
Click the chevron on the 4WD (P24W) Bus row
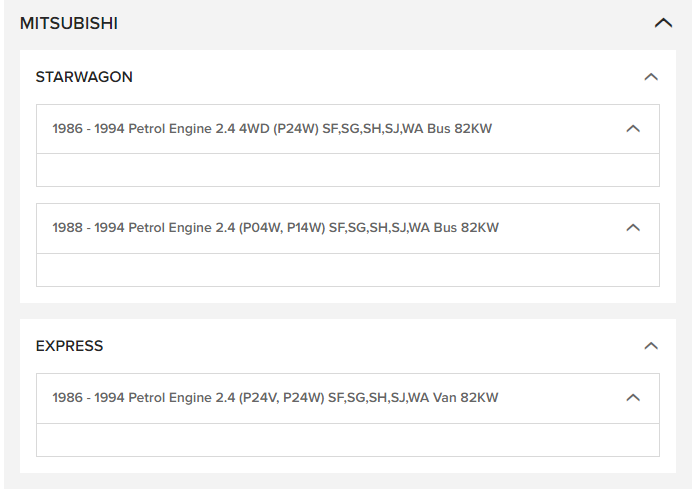(632, 129)
